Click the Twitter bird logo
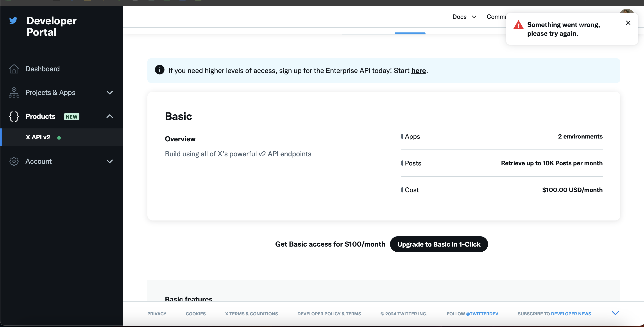644x327 pixels. [13, 20]
